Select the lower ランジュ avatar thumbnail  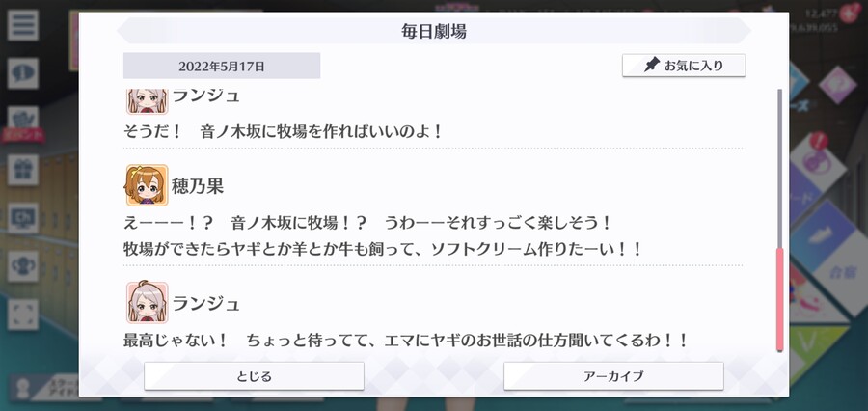pos(147,302)
